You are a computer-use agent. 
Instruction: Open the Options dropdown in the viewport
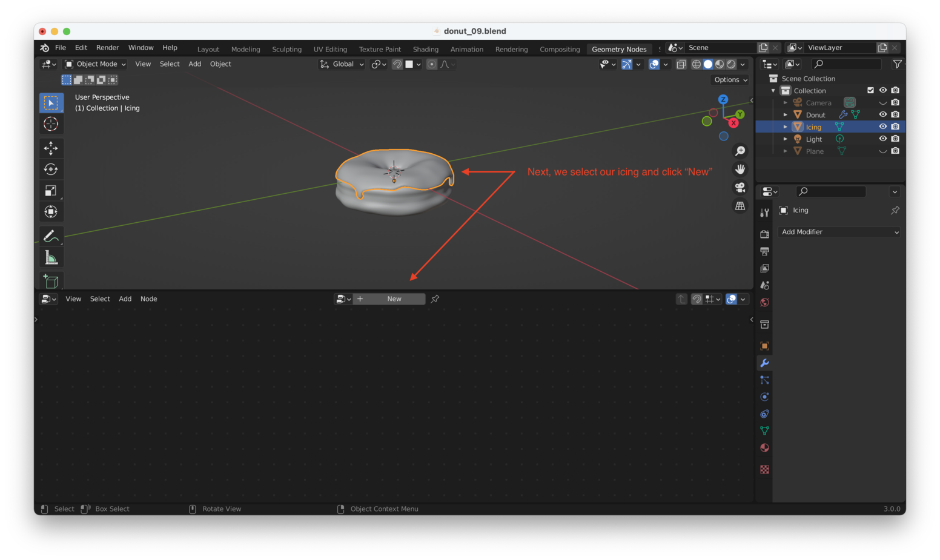pos(730,79)
